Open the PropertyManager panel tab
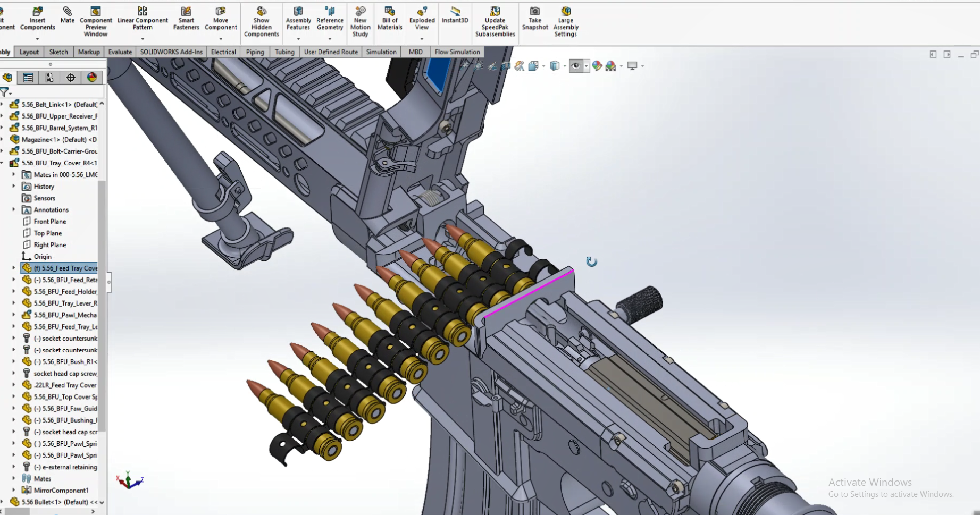The height and width of the screenshot is (515, 980). tap(28, 78)
